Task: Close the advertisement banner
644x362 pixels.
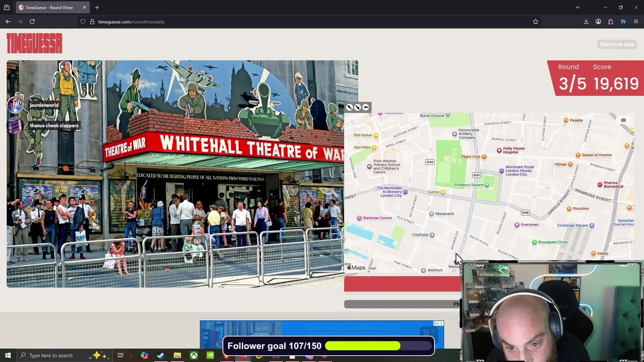Action: [441, 323]
